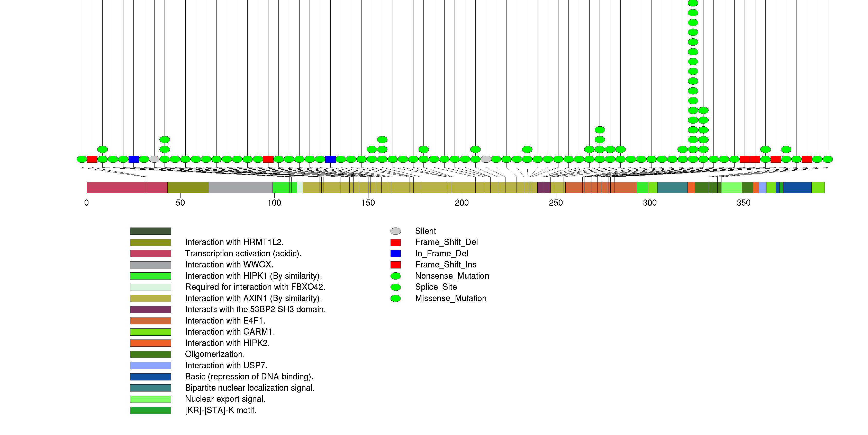Click the axis tick label 350
This screenshot has height=435, width=868.
point(743,203)
